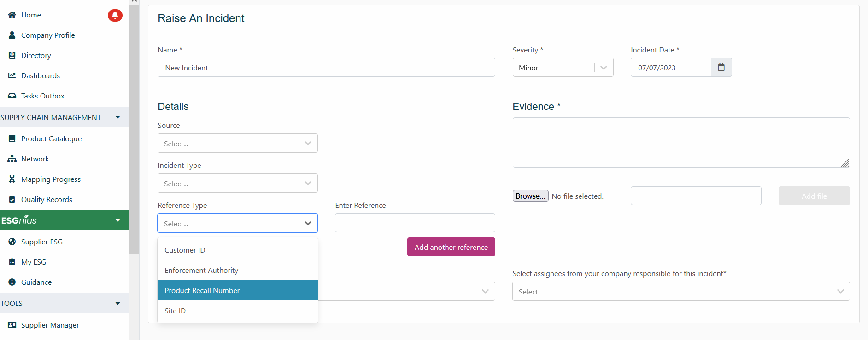Collapse the ESGnius sidebar section

pyautogui.click(x=117, y=220)
